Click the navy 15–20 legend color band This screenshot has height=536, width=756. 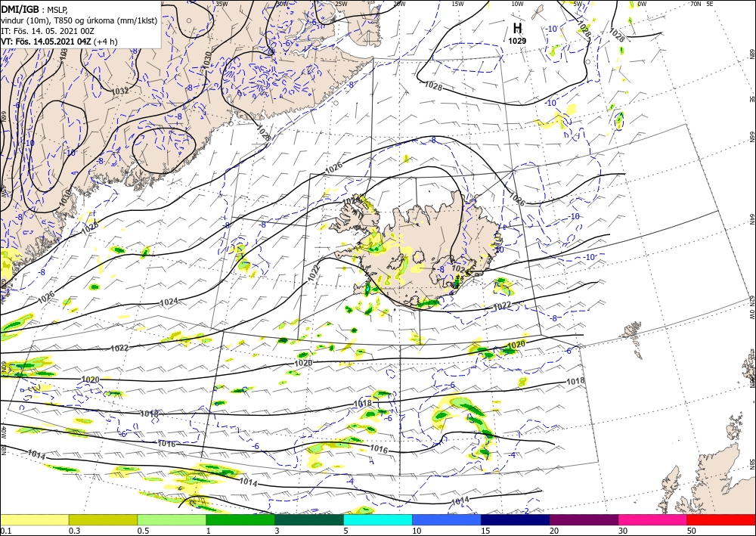(516, 519)
